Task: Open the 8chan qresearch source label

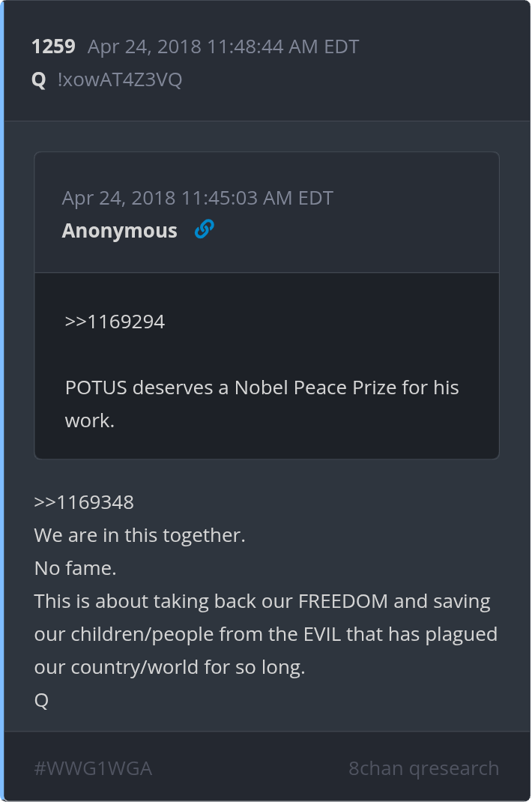Action: (423, 768)
